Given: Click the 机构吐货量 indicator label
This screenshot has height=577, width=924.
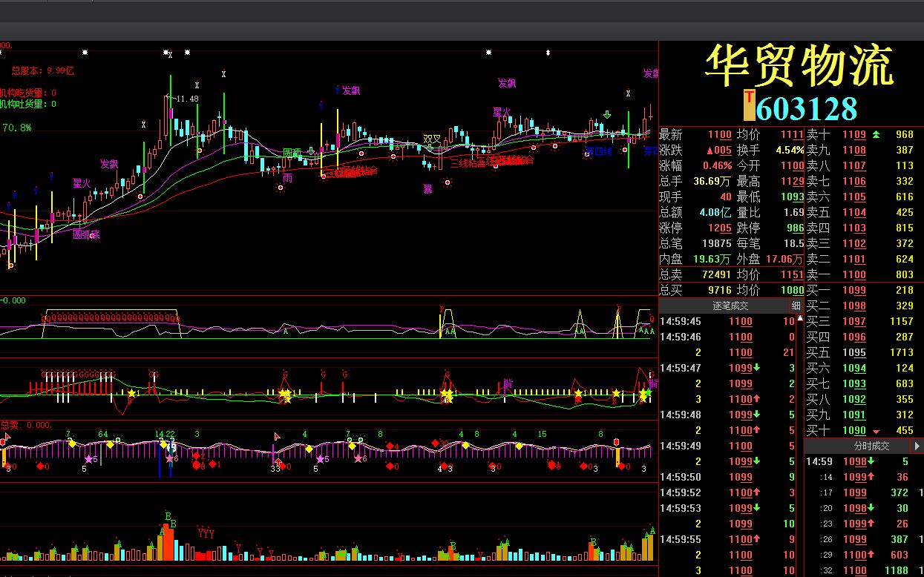Looking at the screenshot, I should (x=28, y=104).
